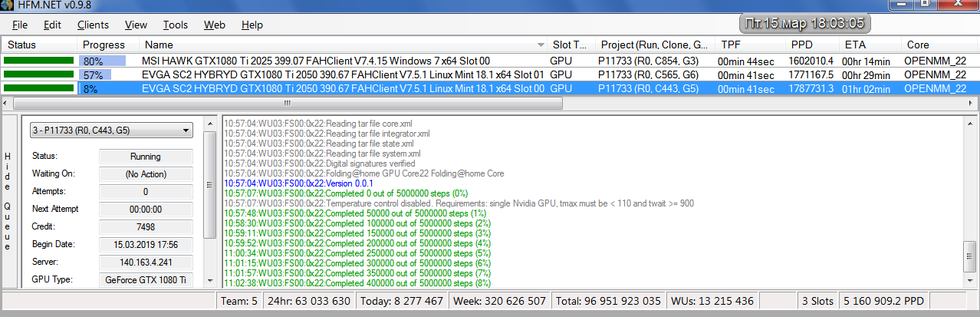Click Hide Queue vertical button
Screen dimensions: 980x317
tap(8, 200)
